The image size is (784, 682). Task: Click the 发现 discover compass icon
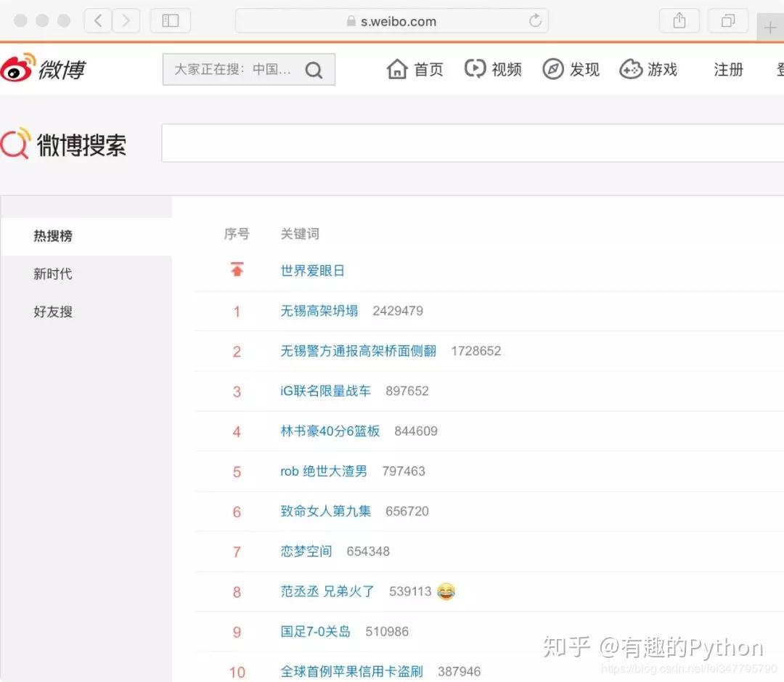553,68
